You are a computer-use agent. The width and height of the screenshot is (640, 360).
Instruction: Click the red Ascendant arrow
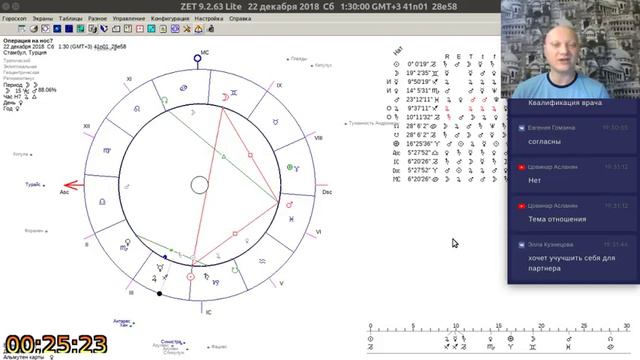(x=73, y=185)
